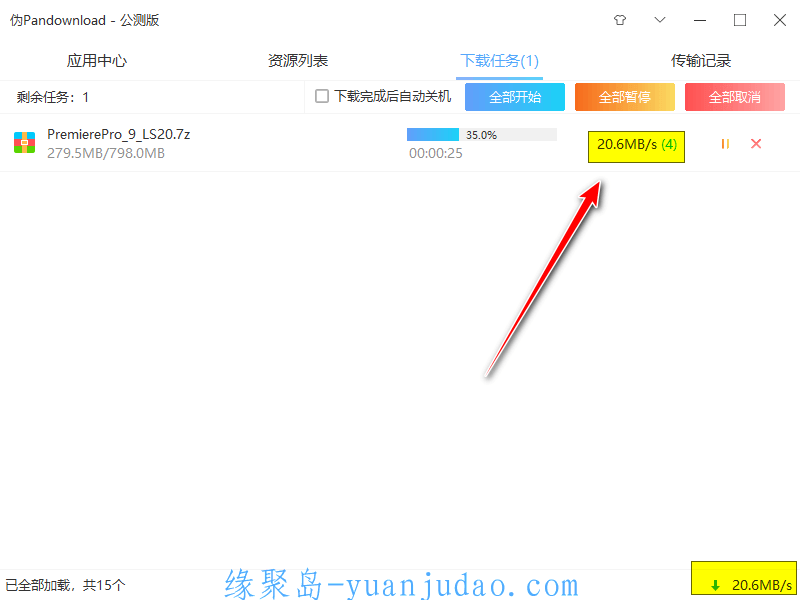Viewport: 800px width, 600px height.
Task: Select the 下载任务(1) tab
Action: point(499,61)
